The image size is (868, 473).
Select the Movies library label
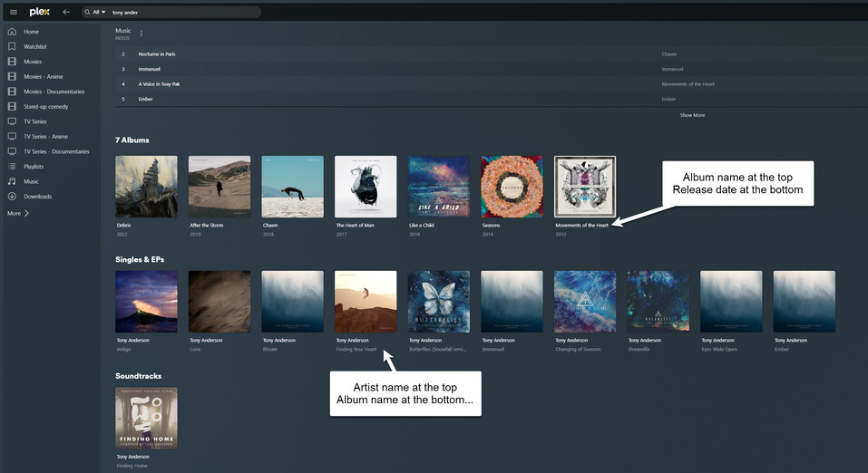click(x=33, y=62)
